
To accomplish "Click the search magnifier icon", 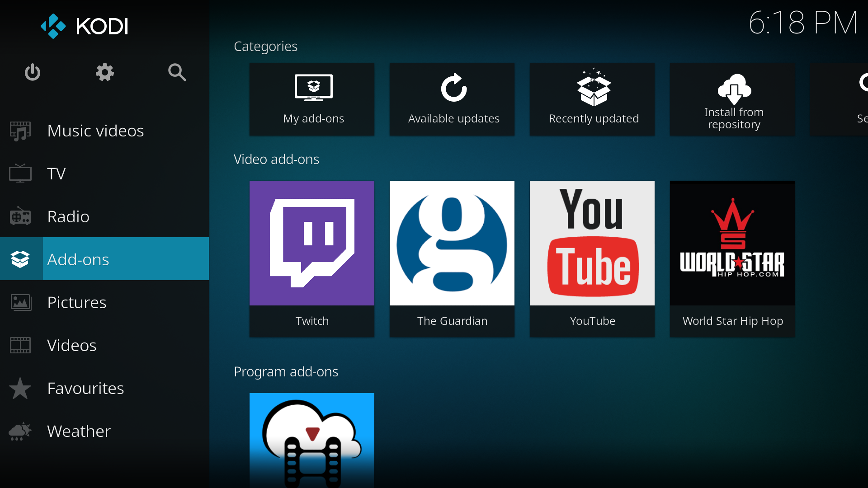I will point(177,72).
